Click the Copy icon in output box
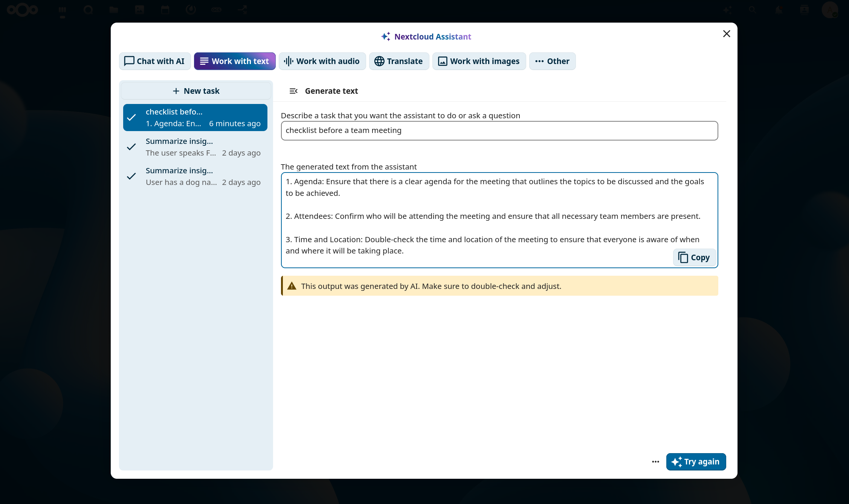The width and height of the screenshot is (849, 504). (683, 258)
